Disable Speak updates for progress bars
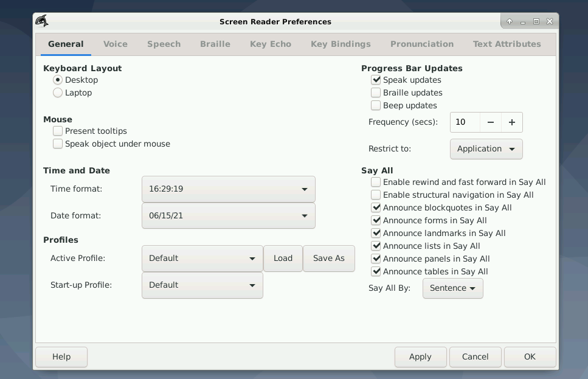This screenshot has width=588, height=379. pos(375,80)
